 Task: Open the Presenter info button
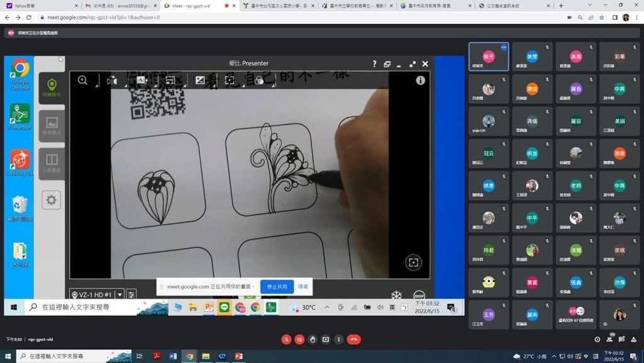click(x=420, y=81)
